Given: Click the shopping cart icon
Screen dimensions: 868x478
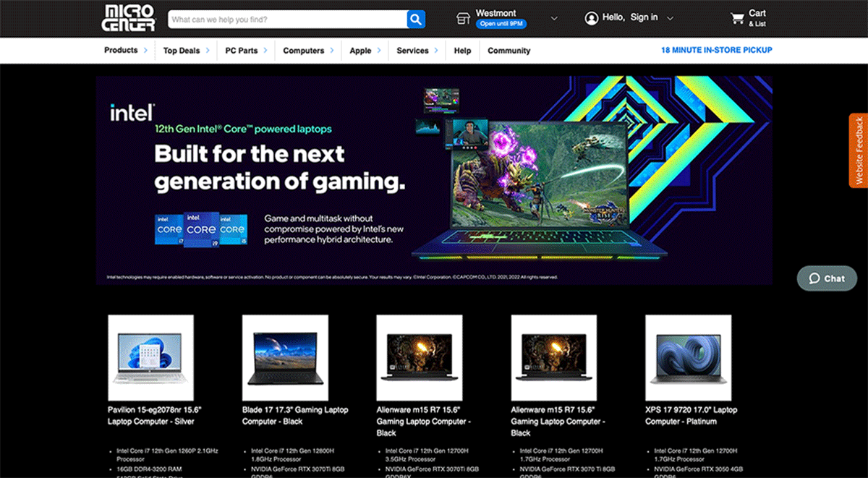Looking at the screenshot, I should click(x=737, y=18).
